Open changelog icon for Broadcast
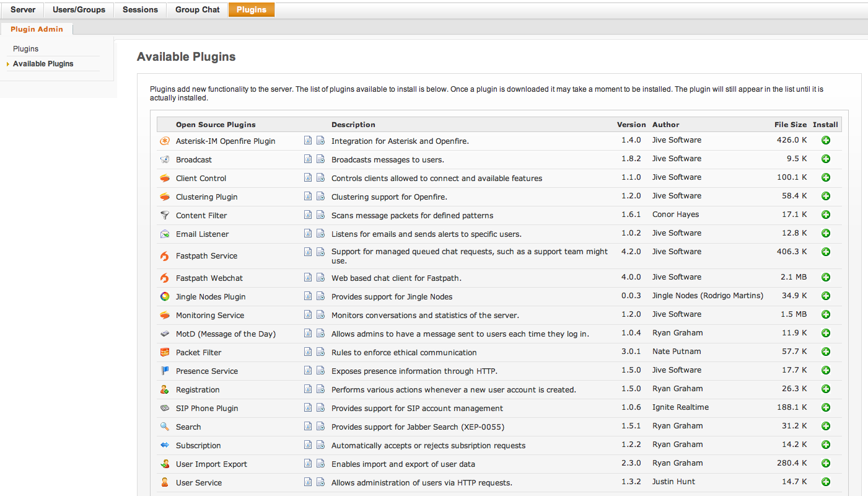The width and height of the screenshot is (868, 496). [320, 159]
